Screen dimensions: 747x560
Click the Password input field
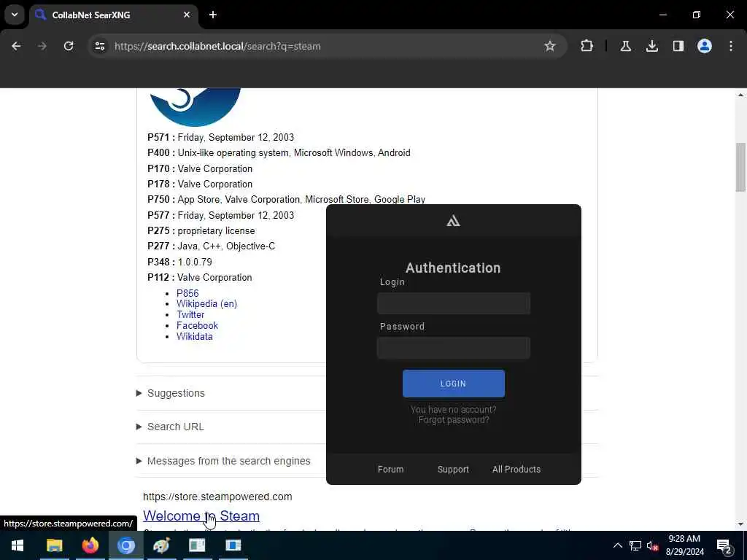pos(454,348)
